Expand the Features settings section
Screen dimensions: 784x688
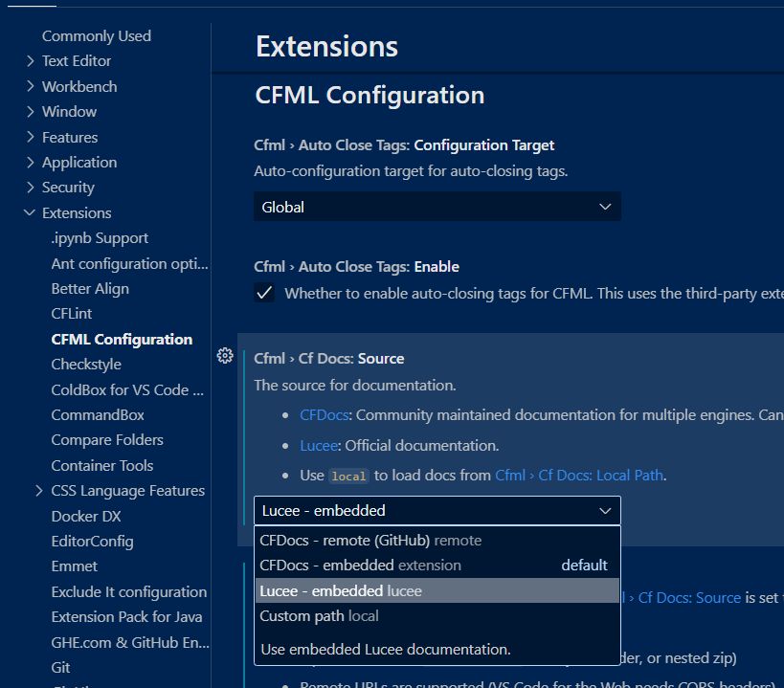pyautogui.click(x=30, y=137)
